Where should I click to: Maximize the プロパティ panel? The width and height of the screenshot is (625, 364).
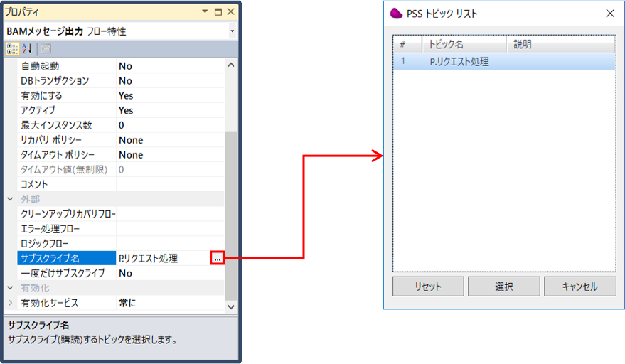coord(218,11)
